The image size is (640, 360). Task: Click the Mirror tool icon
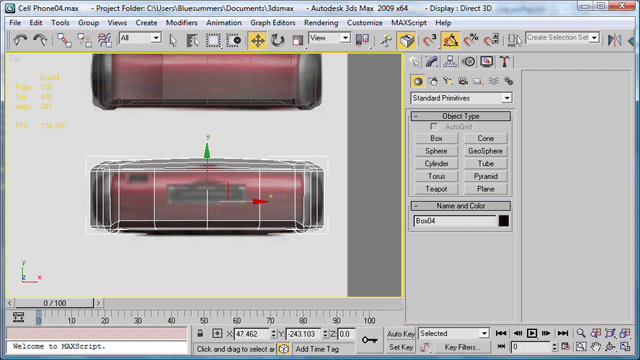[x=614, y=40]
